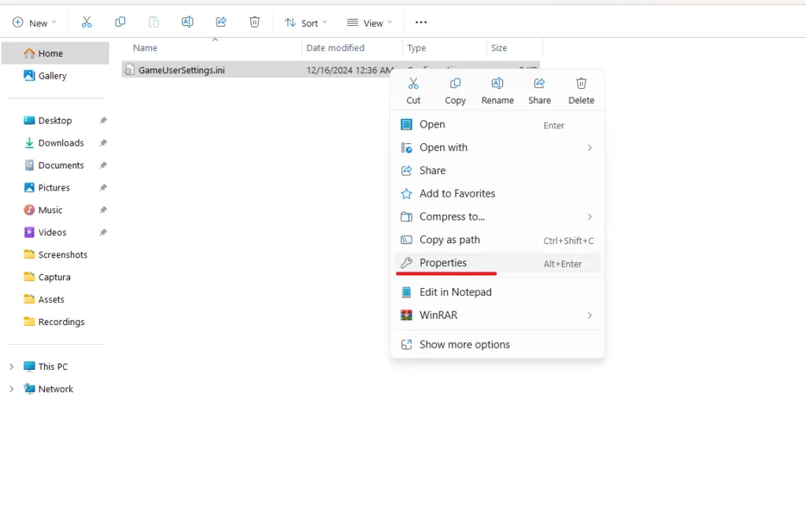
Task: Expand the Open with submenu arrow
Action: coord(590,147)
